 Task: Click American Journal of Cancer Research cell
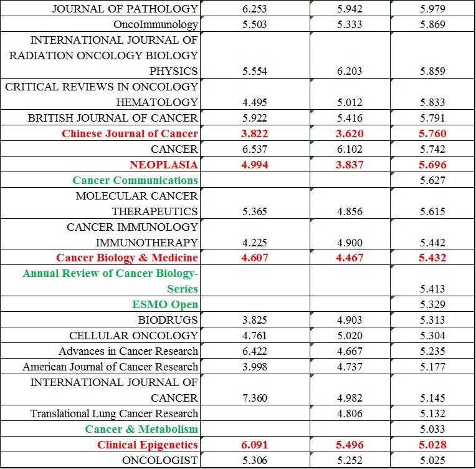click(x=100, y=366)
